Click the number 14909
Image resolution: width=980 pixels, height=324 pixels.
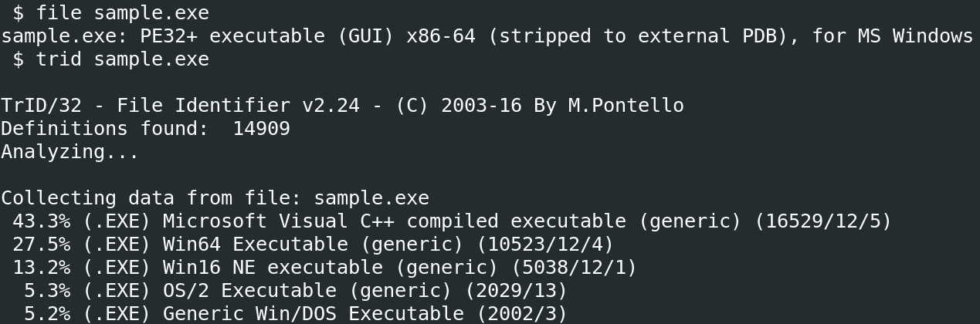[x=261, y=129]
